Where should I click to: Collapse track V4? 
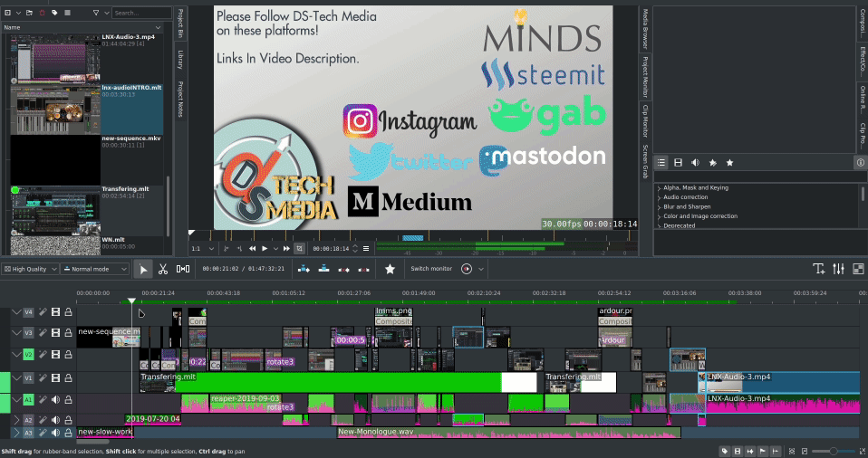click(x=16, y=312)
